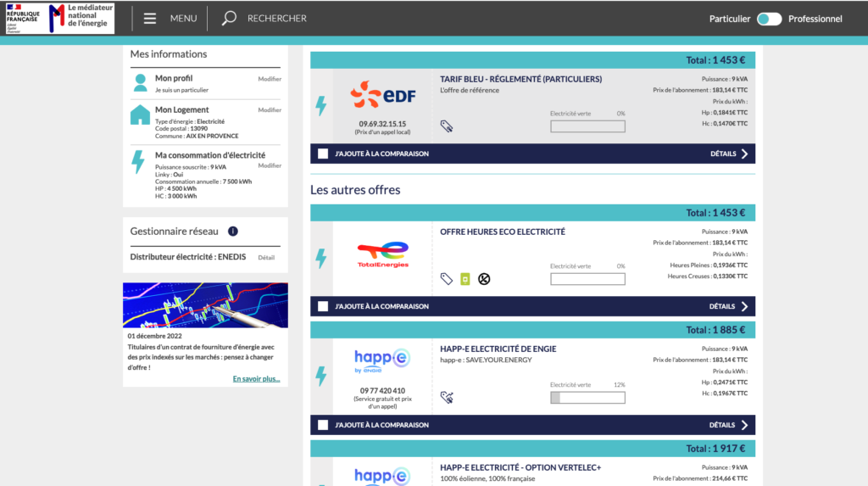
Task: Click lightning icon beside Happ-e Electricité de Engie
Action: [321, 377]
